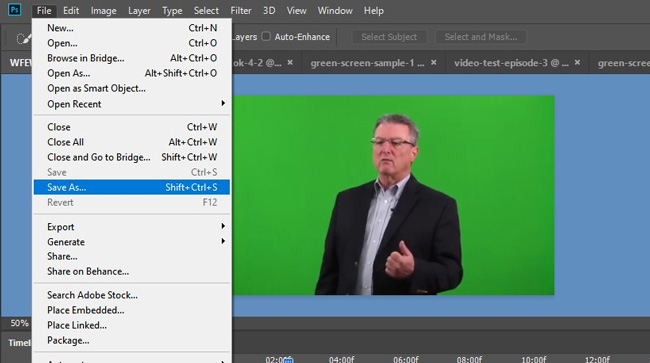Click the Photoshop Ps logo icon
650x363 pixels.
[15, 9]
